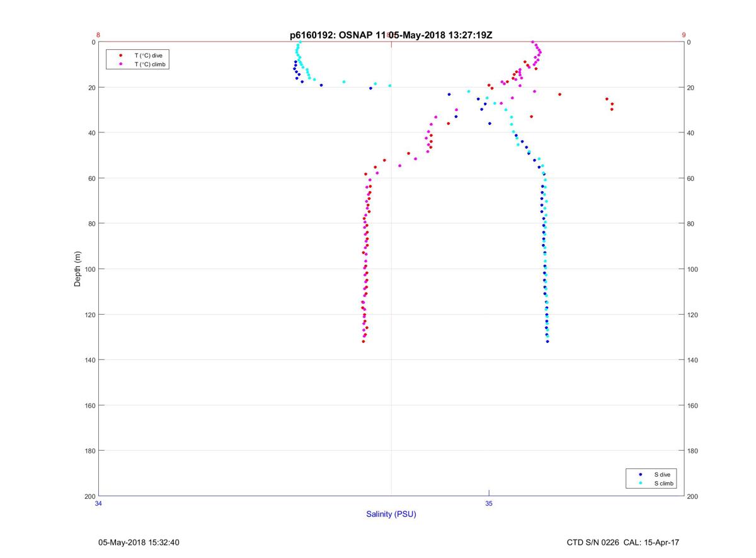Screen dimensions: 756x558
Task: Click left-axis depth tick label 200
Action: point(89,496)
